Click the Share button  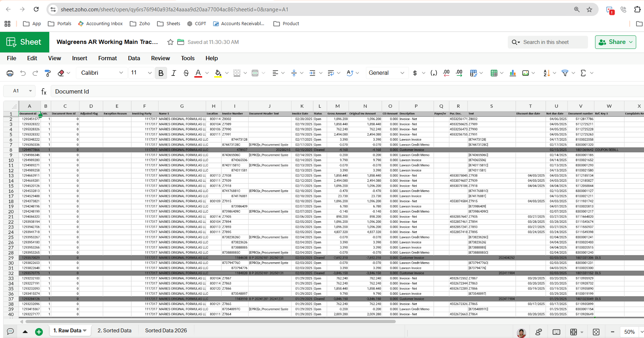[616, 42]
